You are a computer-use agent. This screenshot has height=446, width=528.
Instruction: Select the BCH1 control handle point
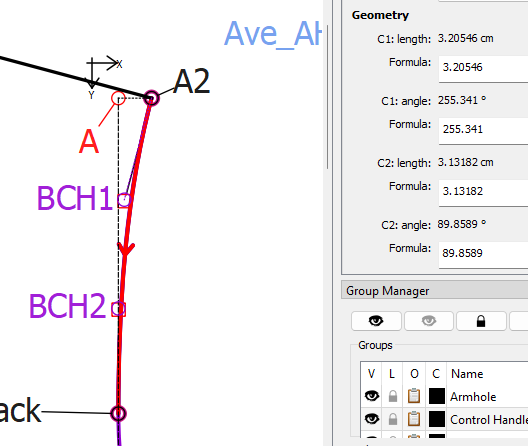pyautogui.click(x=124, y=200)
